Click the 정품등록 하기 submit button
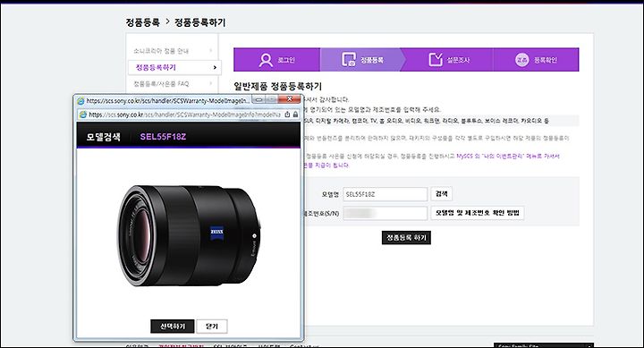644x348 pixels. tap(406, 237)
